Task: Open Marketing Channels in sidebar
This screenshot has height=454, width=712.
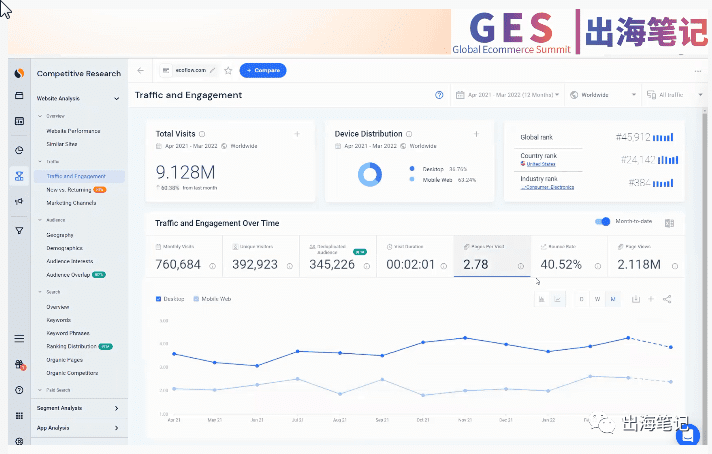Action: (71, 203)
